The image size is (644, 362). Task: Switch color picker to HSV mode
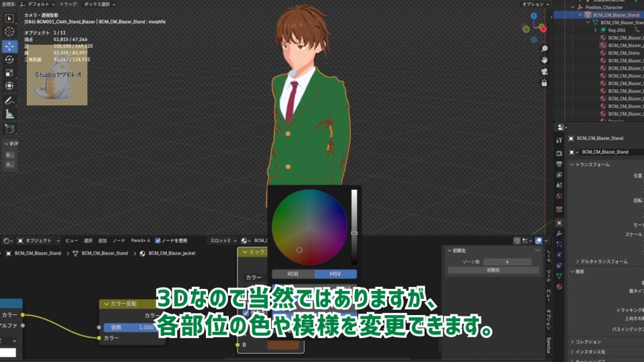pos(335,274)
